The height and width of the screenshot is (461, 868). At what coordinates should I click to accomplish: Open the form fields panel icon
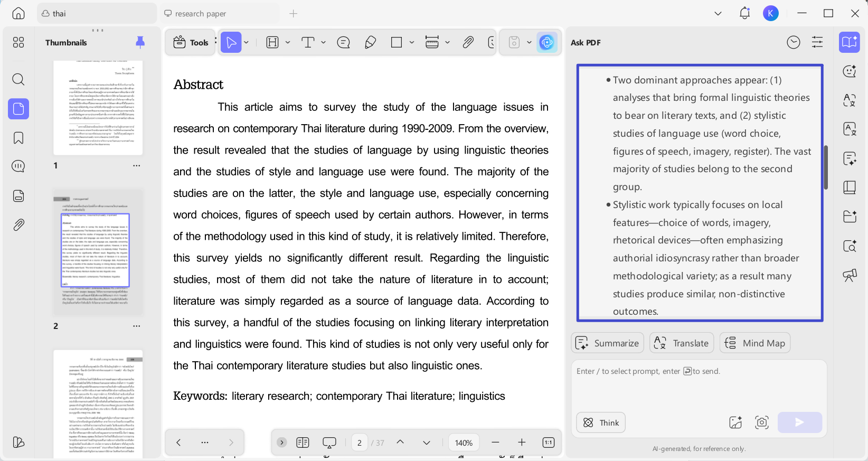(x=18, y=196)
